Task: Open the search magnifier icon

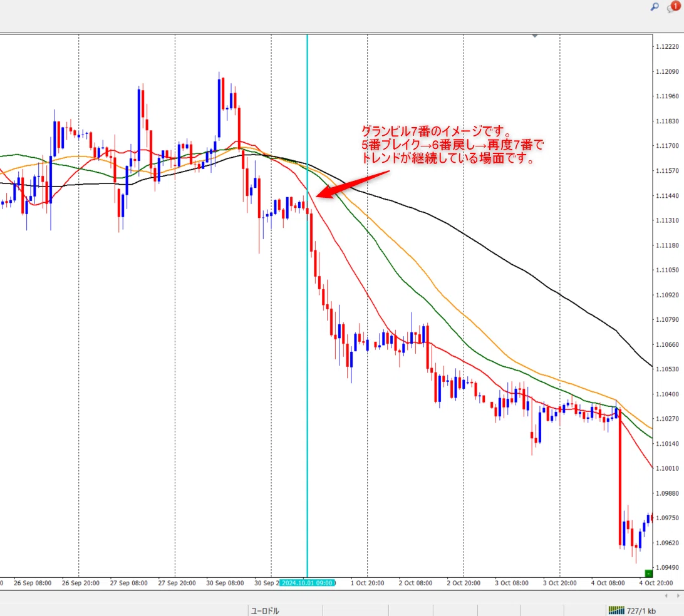Action: [655, 7]
